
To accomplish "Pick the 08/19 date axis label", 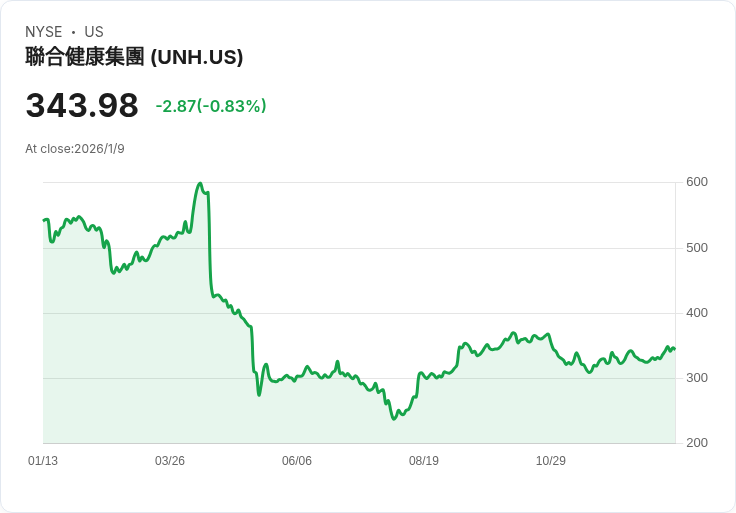I will click(x=424, y=461).
